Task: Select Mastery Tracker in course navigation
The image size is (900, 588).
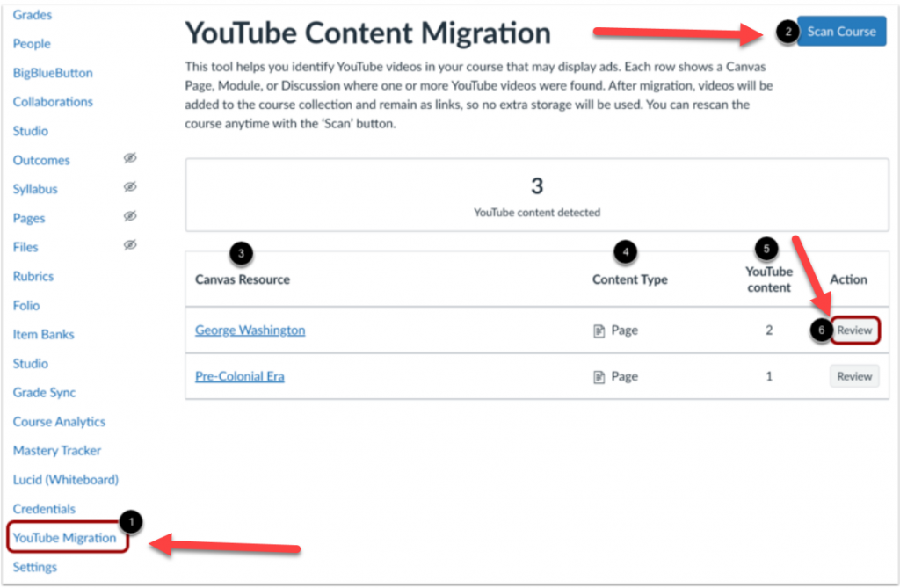Action: pyautogui.click(x=57, y=451)
